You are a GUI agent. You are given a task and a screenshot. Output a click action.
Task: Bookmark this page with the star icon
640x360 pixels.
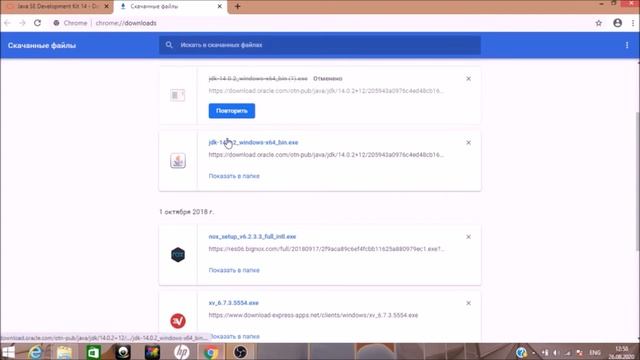click(599, 23)
